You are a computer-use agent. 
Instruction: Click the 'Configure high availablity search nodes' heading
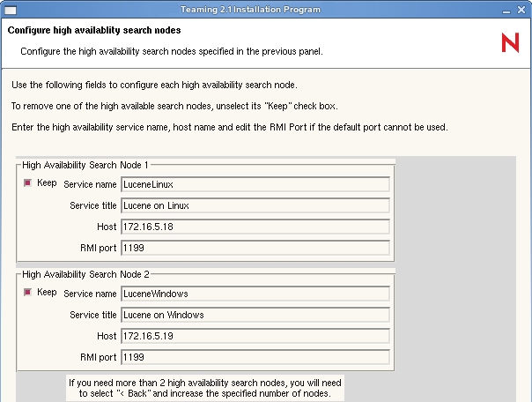click(94, 30)
